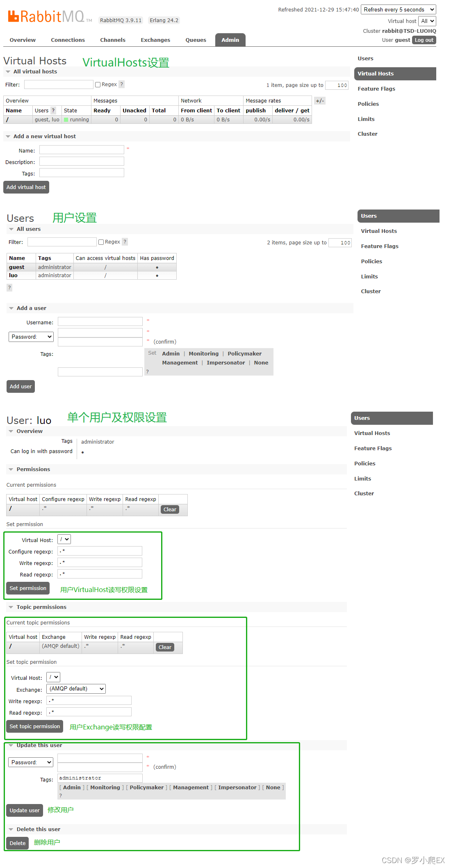Open the Virtual Host dropdown in Set permission
The width and height of the screenshot is (451, 868).
[x=64, y=539]
